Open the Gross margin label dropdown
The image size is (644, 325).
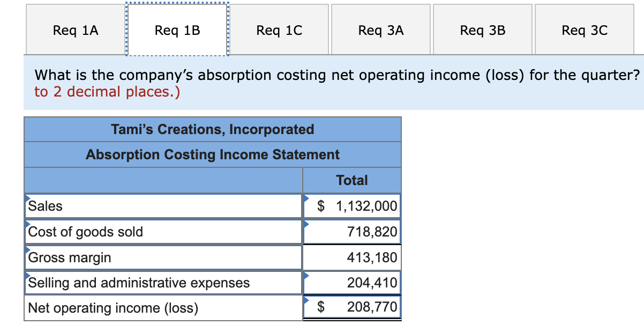pyautogui.click(x=163, y=257)
